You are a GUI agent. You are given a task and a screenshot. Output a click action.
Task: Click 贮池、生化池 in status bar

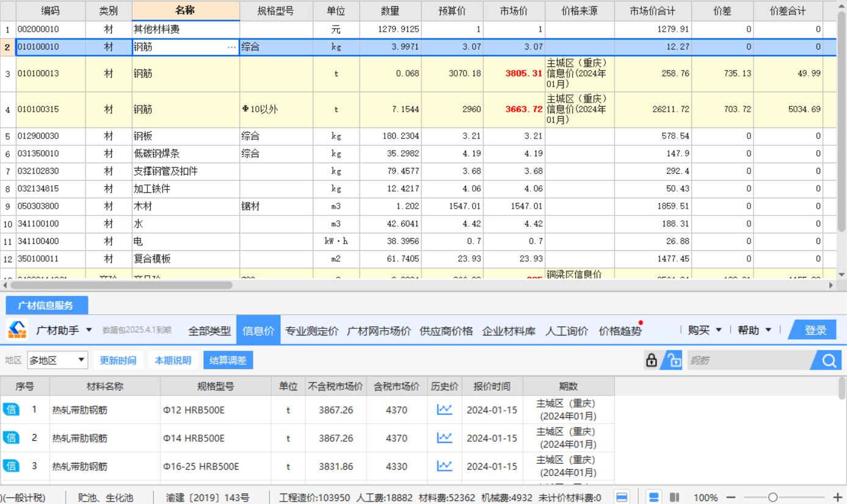point(106,498)
